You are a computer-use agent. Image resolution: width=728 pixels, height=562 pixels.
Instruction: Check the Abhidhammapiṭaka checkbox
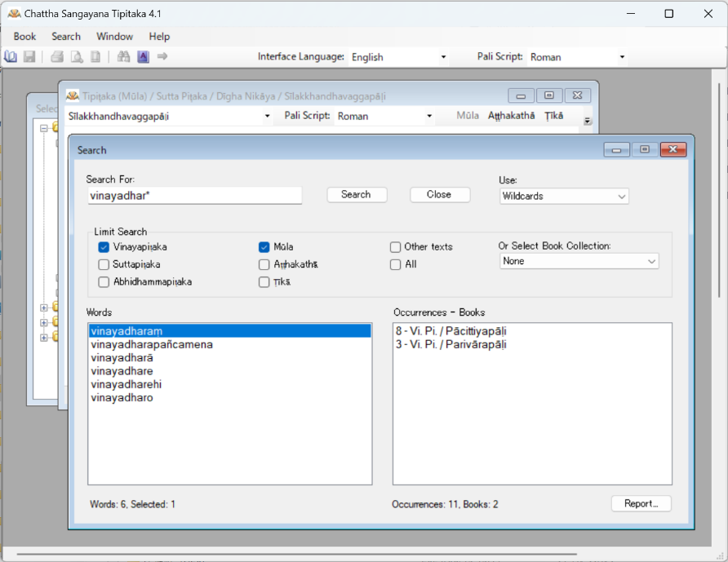coord(104,282)
